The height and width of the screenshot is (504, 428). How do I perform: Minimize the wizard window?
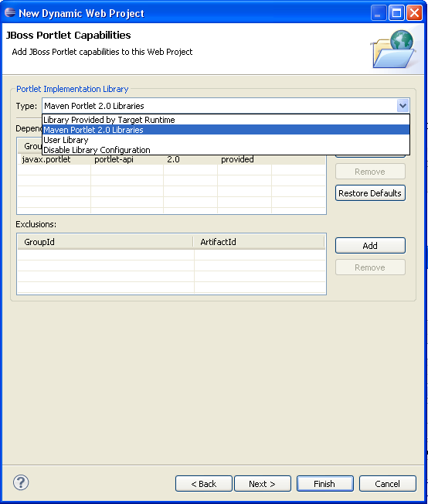379,13
